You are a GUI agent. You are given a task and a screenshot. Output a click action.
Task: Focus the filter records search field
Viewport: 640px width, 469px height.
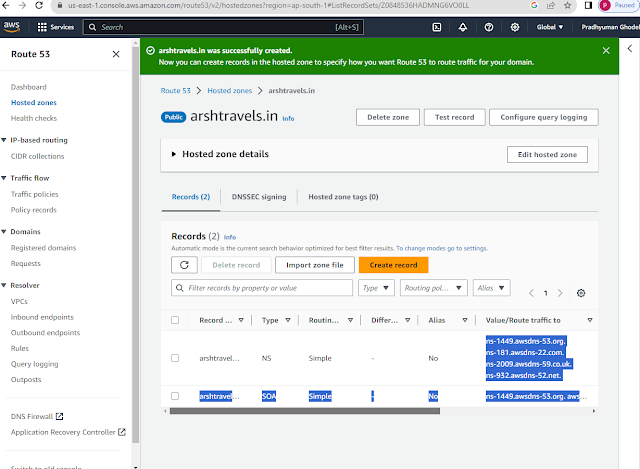click(262, 288)
